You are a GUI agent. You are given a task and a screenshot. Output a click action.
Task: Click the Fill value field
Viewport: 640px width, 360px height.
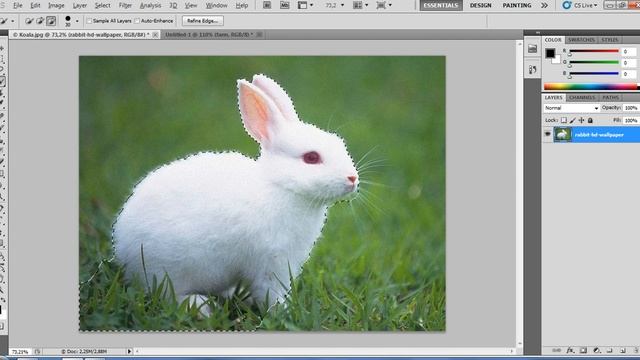coord(631,120)
